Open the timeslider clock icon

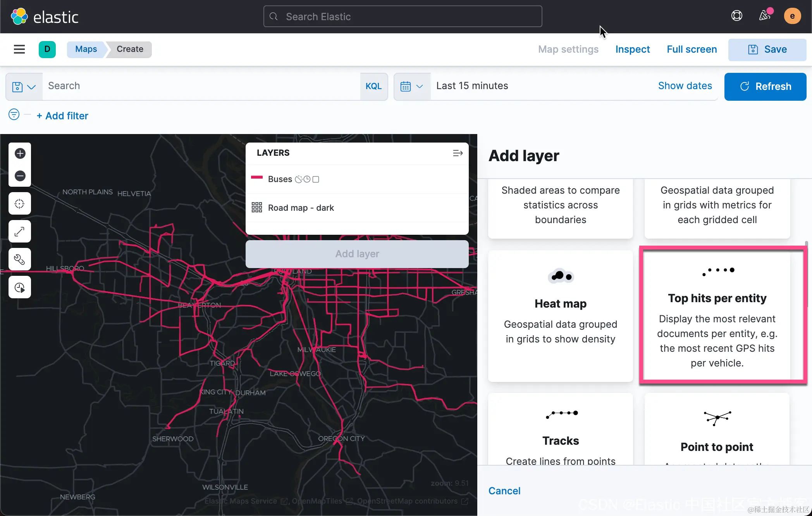pos(20,287)
